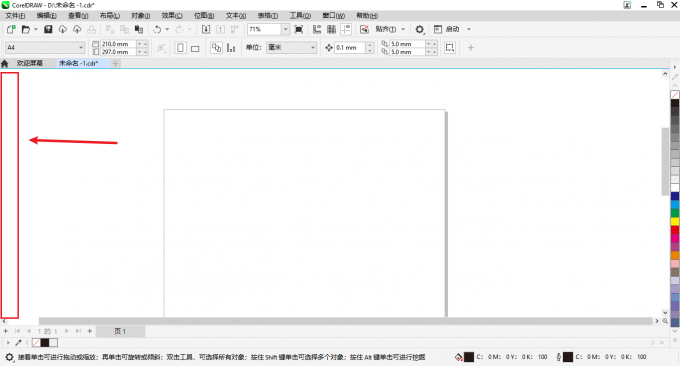Choose the no-color swatch atop palette

coord(675,95)
